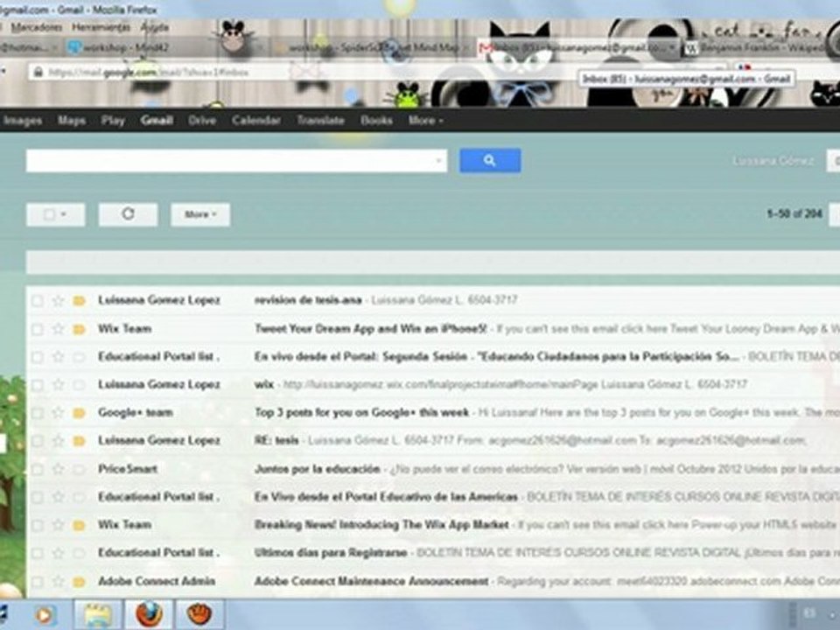Star the RE: tesis email

[x=58, y=441]
